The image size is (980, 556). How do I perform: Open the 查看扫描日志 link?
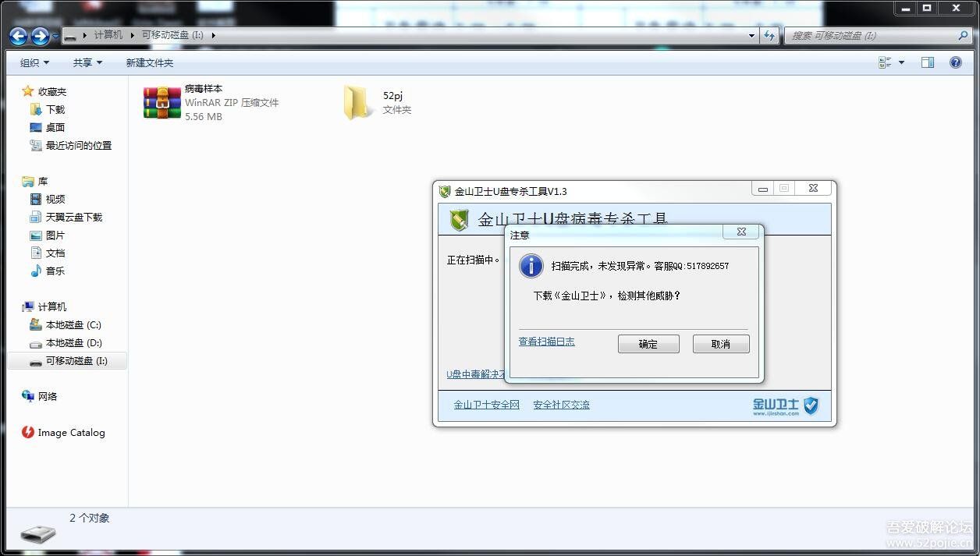546,342
